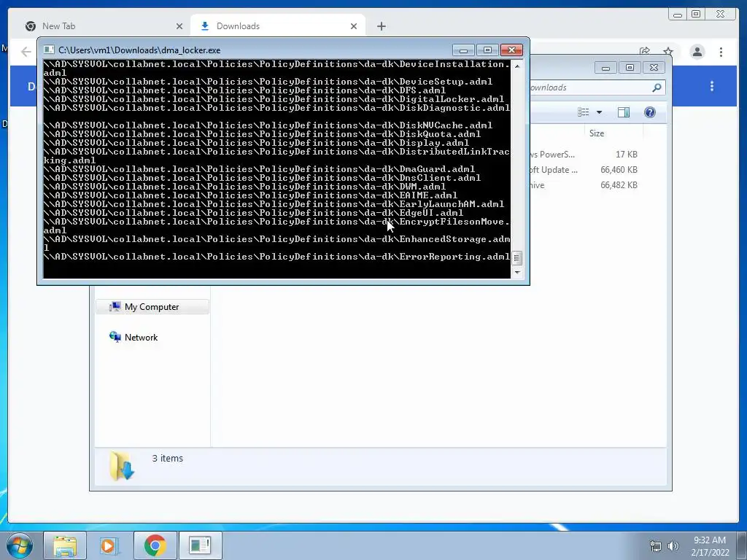Image resolution: width=747 pixels, height=560 pixels.
Task: Expand the Explorer view options dropdown arrow
Action: click(600, 112)
